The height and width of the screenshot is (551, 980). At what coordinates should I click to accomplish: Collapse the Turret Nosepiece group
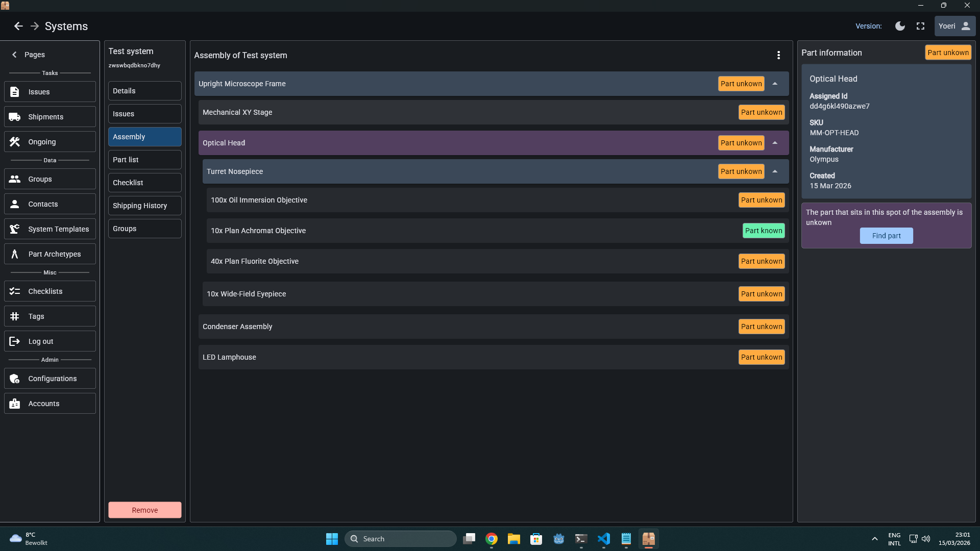coord(775,171)
